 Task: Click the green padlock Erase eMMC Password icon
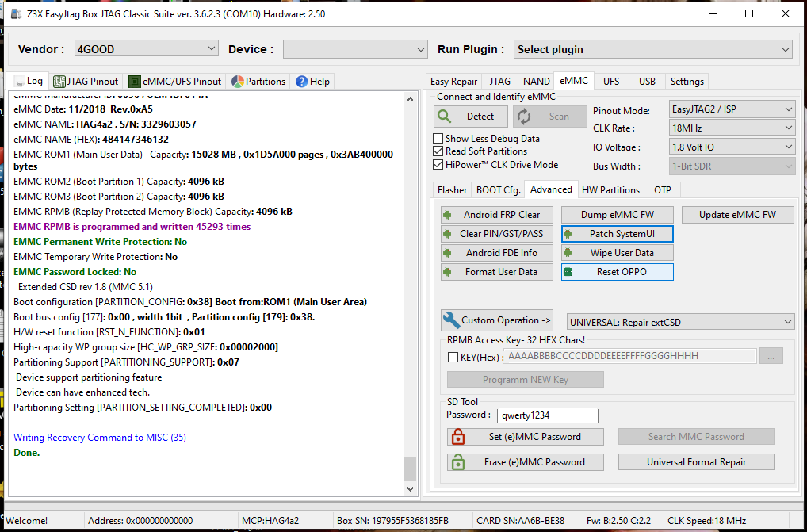(x=458, y=462)
